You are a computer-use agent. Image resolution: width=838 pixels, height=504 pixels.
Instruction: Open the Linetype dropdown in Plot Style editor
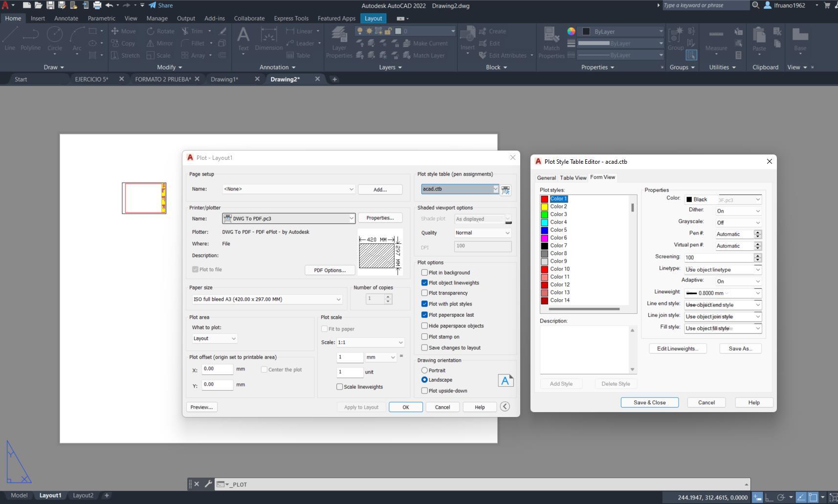point(723,270)
